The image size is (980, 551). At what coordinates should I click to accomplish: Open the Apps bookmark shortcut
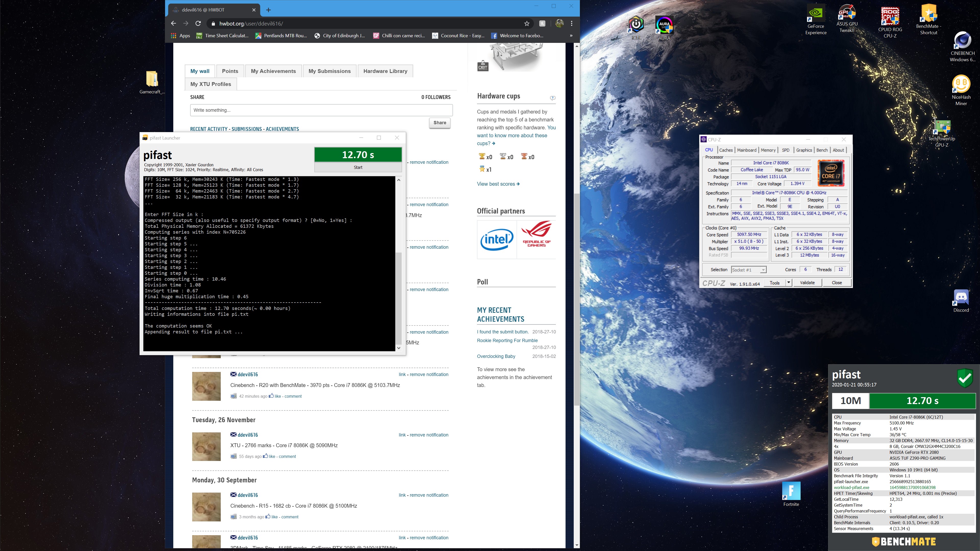point(180,36)
